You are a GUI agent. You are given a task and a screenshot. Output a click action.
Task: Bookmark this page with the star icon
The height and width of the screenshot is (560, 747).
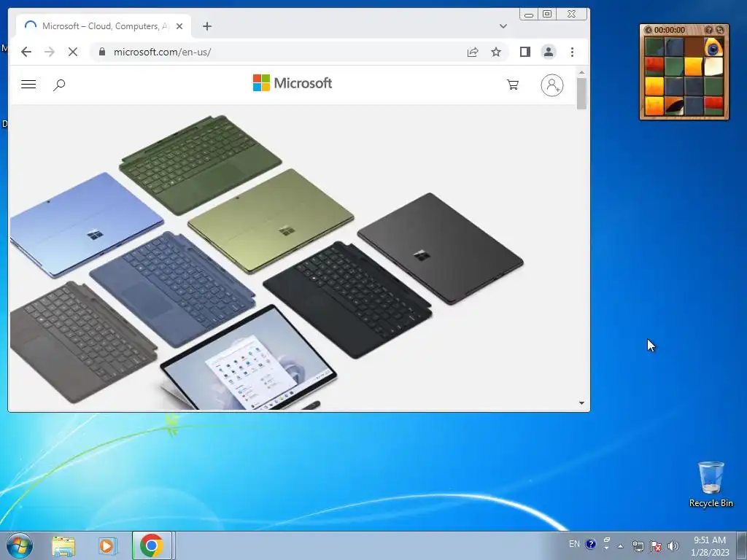[496, 52]
